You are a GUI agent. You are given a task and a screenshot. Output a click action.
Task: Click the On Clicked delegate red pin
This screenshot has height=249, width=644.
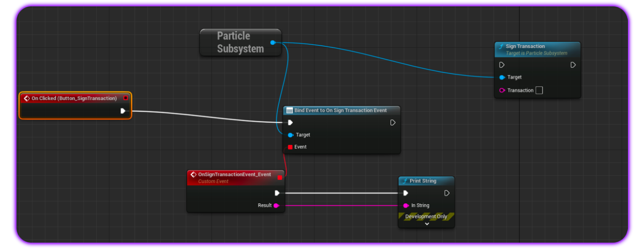pyautogui.click(x=125, y=98)
